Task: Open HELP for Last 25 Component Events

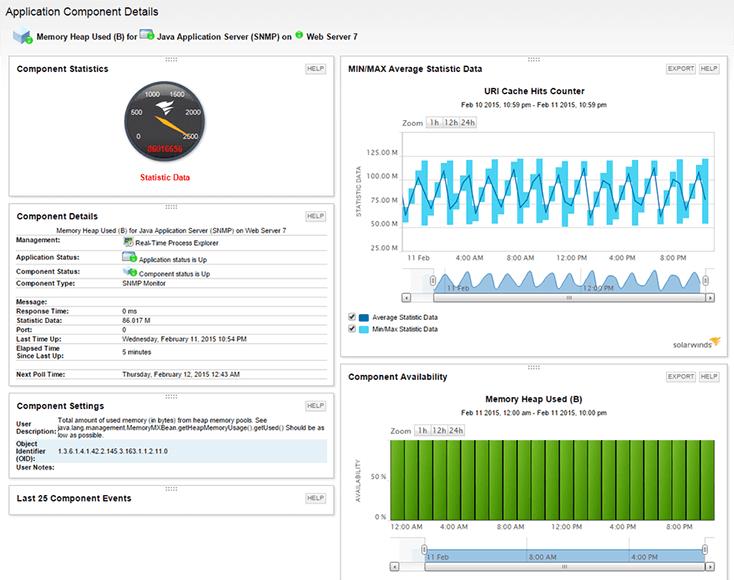Action: pyautogui.click(x=316, y=498)
